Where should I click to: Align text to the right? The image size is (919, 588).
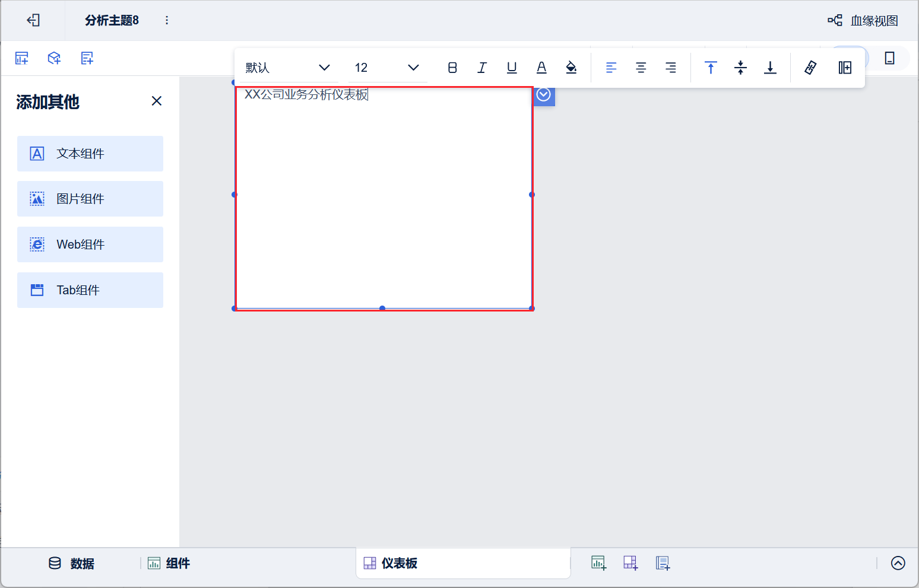(671, 68)
